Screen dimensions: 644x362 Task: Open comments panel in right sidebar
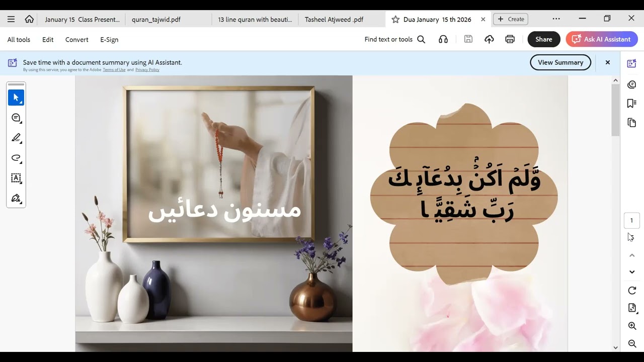pyautogui.click(x=632, y=84)
